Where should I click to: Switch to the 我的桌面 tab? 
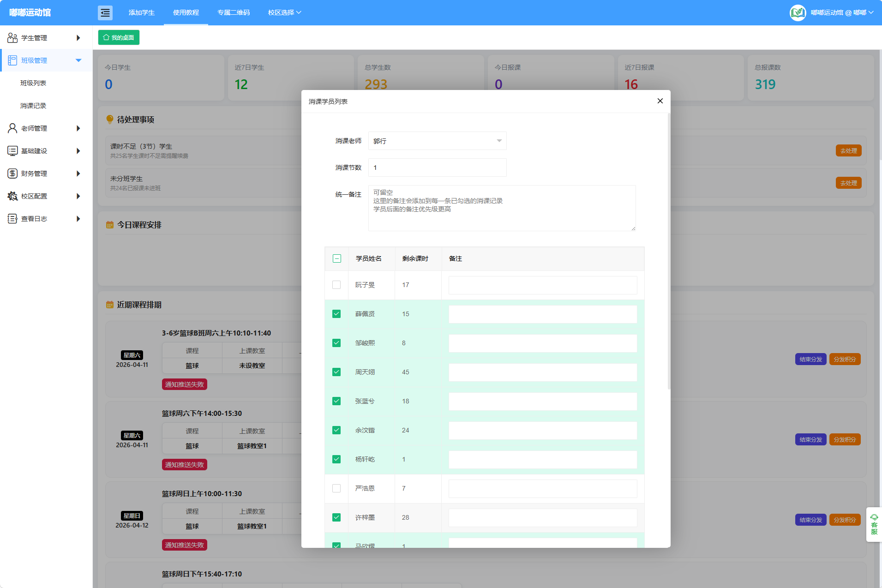click(x=119, y=37)
